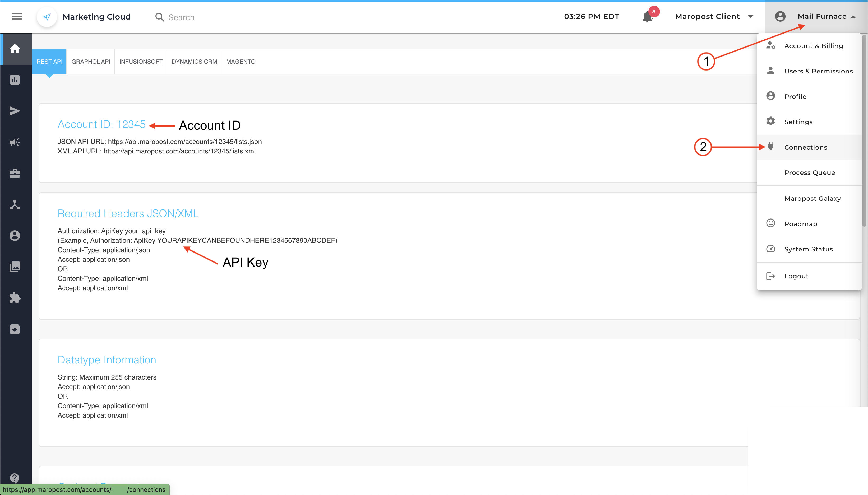Click the Connections plug icon

(771, 147)
